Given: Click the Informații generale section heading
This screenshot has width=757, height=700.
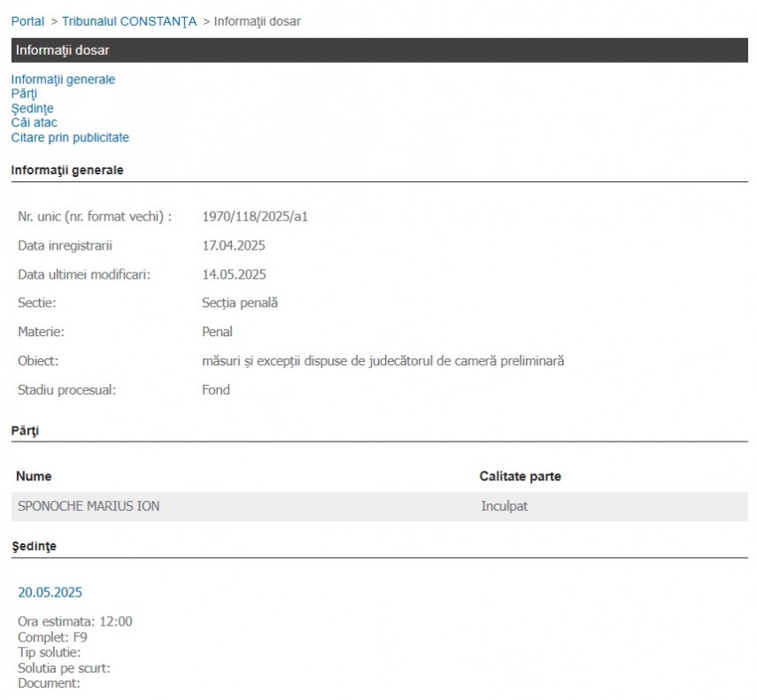Looking at the screenshot, I should point(67,170).
